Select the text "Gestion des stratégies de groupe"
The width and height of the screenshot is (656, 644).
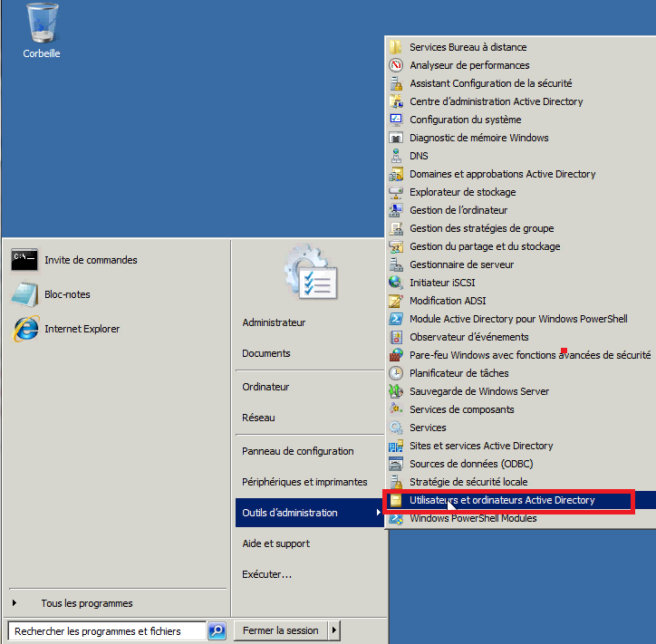pos(481,228)
